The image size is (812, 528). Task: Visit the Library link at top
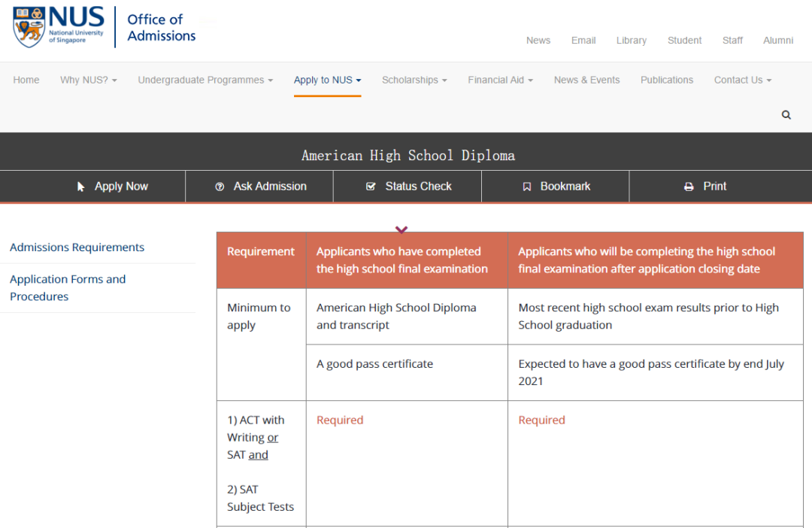point(631,41)
